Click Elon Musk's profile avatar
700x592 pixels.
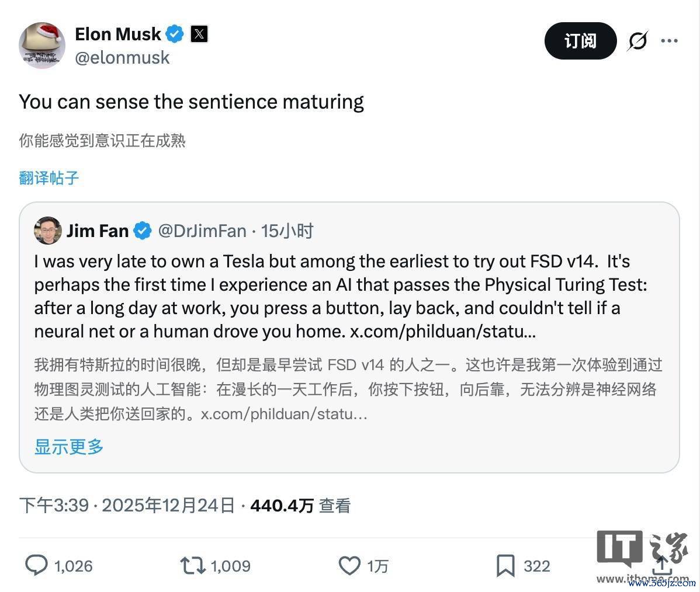tap(42, 46)
